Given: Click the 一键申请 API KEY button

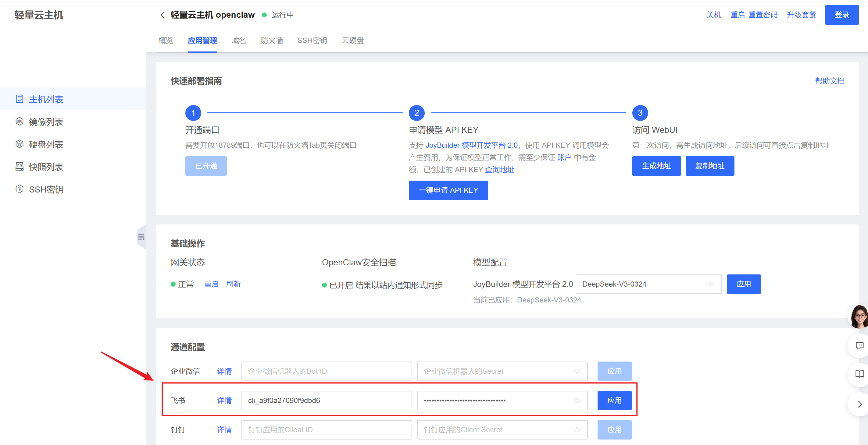Looking at the screenshot, I should tap(448, 190).
